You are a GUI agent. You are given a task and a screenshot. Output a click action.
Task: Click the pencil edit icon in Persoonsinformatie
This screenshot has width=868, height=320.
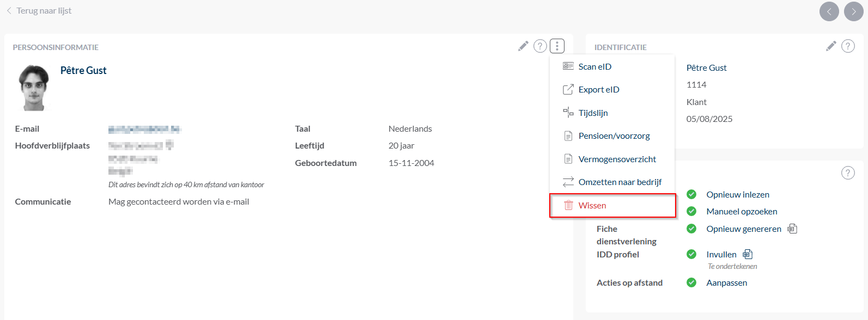523,46
